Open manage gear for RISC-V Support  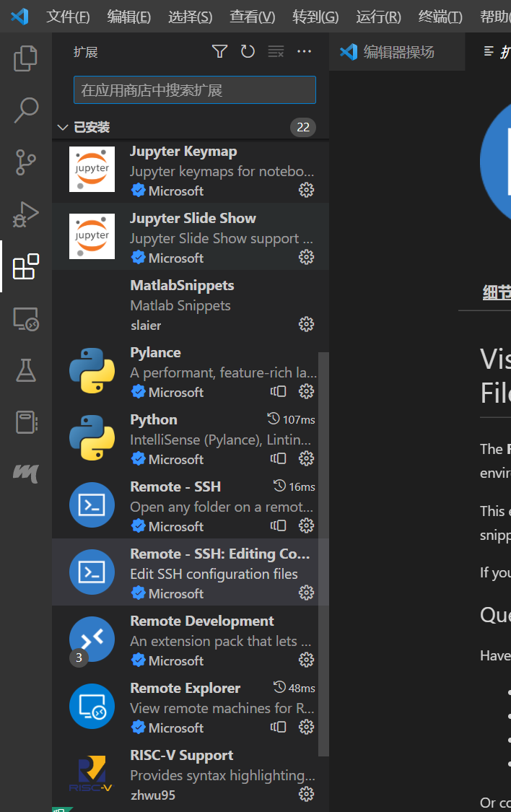(306, 794)
